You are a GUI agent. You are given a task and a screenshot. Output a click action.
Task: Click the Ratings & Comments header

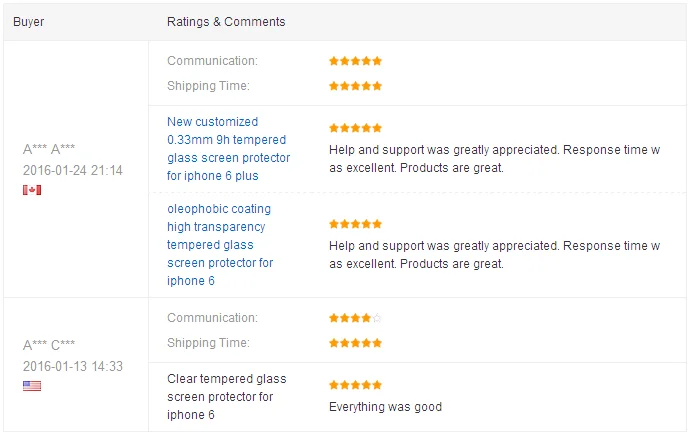click(226, 22)
